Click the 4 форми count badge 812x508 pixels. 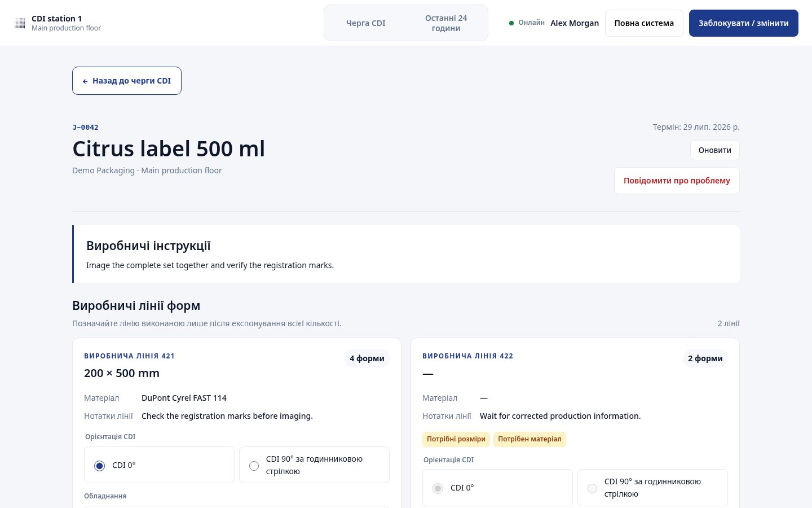coord(367,358)
